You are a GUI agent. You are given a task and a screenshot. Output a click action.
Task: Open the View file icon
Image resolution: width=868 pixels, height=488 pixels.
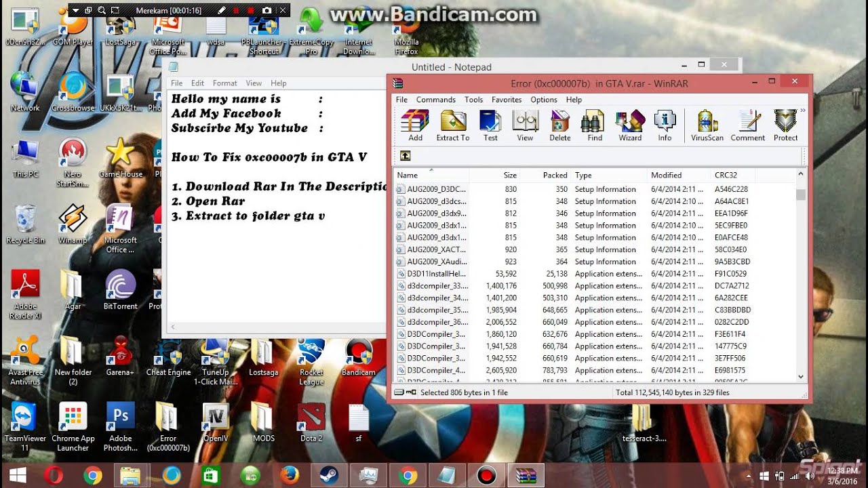[525, 125]
